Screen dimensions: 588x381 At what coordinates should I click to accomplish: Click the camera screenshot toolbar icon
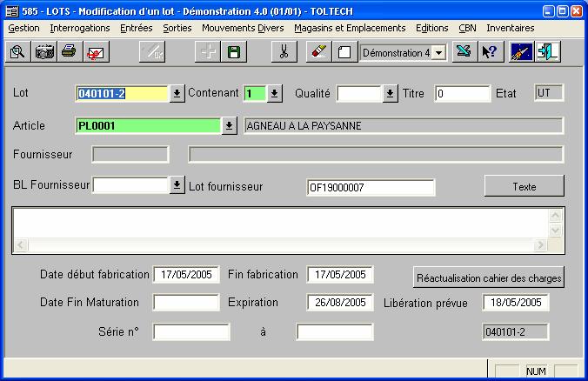coord(43,52)
